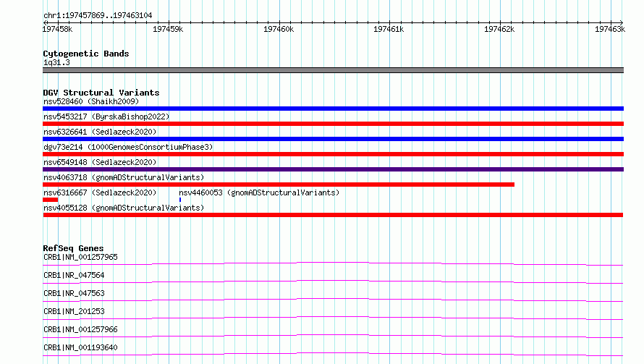Open CRB1|NR_047564 transcript label
Image resolution: width=644 pixels, height=364 pixels.
tap(74, 275)
